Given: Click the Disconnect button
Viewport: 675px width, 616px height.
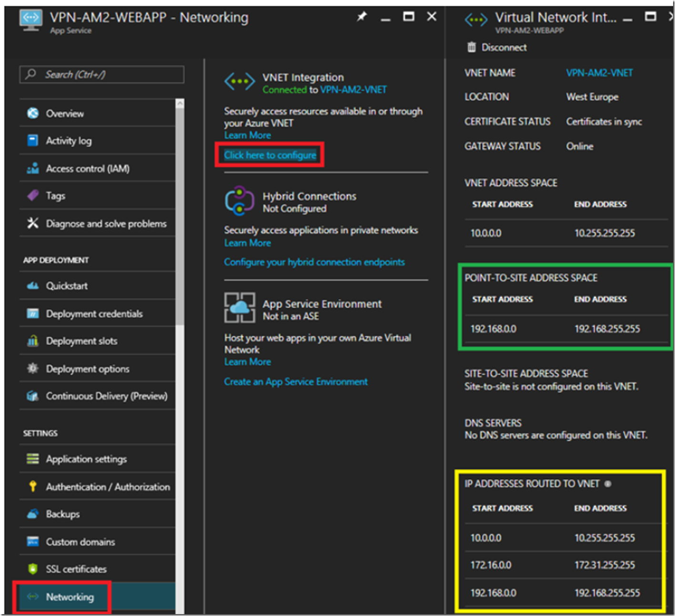Looking at the screenshot, I should tap(497, 47).
